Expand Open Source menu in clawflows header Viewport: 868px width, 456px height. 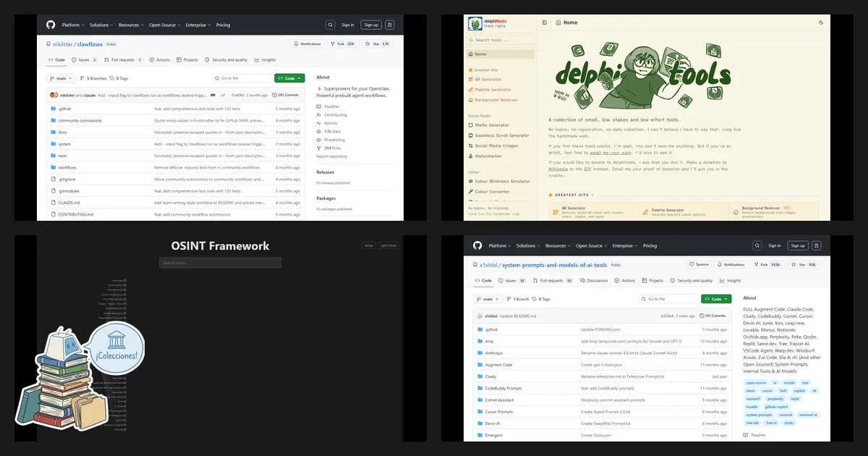pyautogui.click(x=165, y=25)
